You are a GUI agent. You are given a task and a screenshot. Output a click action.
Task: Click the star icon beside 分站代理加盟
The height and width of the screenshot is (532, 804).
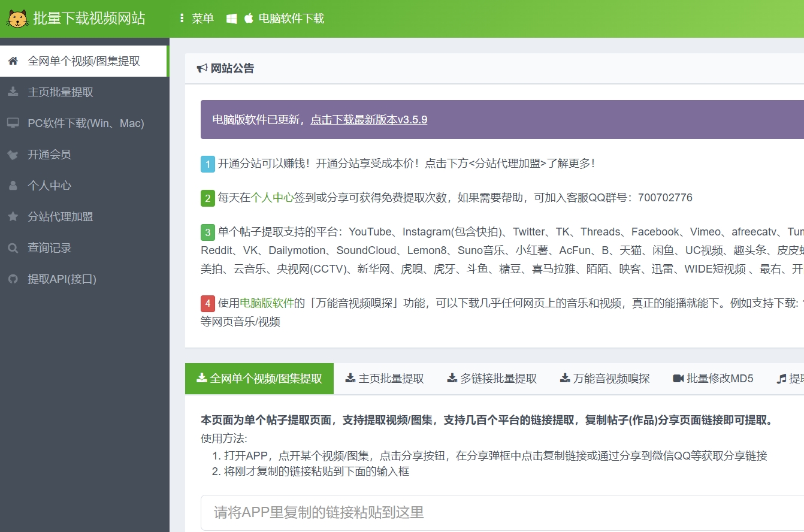click(13, 217)
